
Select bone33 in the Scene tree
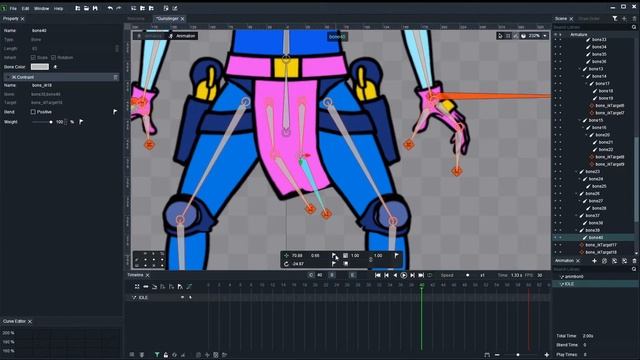click(599, 40)
